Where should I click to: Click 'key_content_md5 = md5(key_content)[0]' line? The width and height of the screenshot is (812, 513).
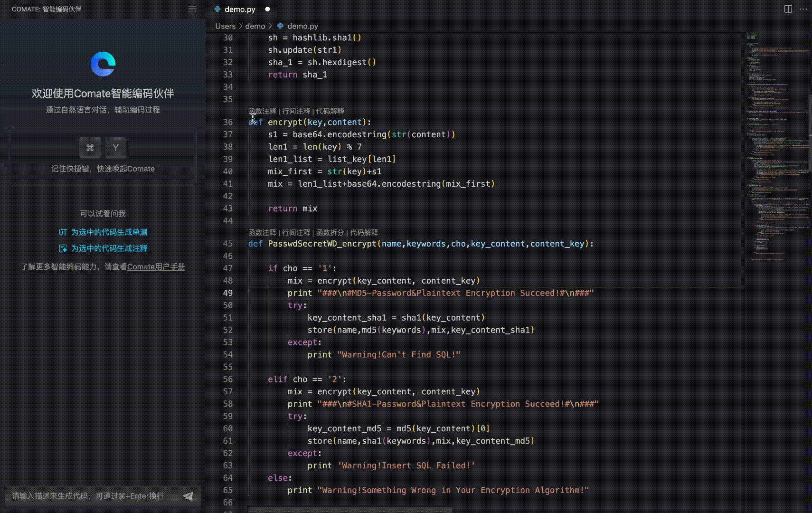[399, 429]
